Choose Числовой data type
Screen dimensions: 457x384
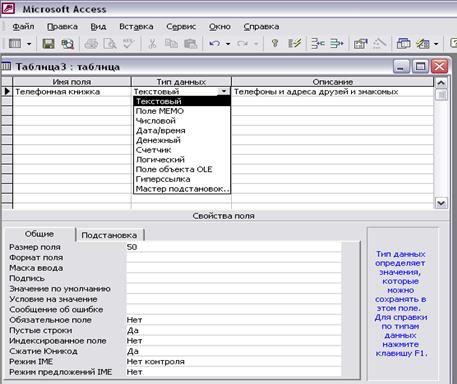(x=182, y=121)
